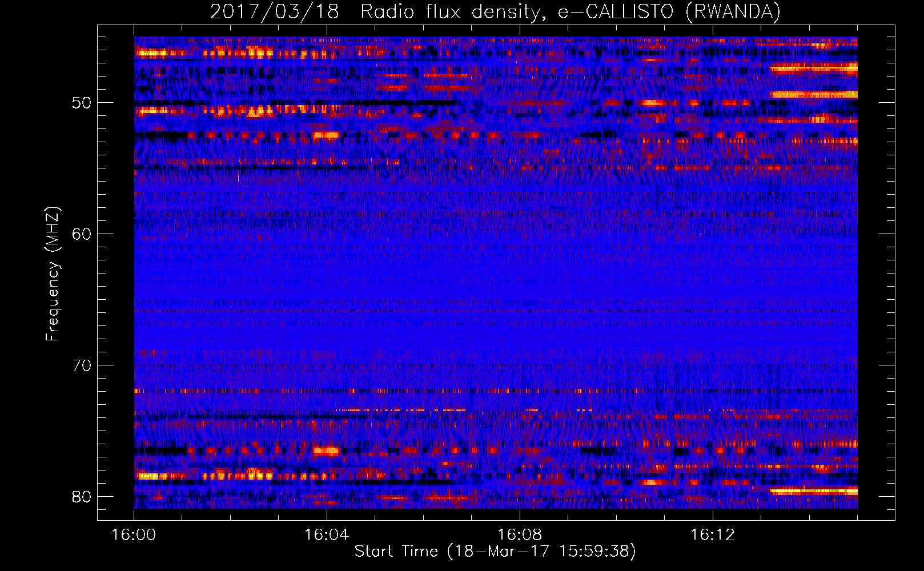Select the 16:12 time tick label

(x=713, y=535)
